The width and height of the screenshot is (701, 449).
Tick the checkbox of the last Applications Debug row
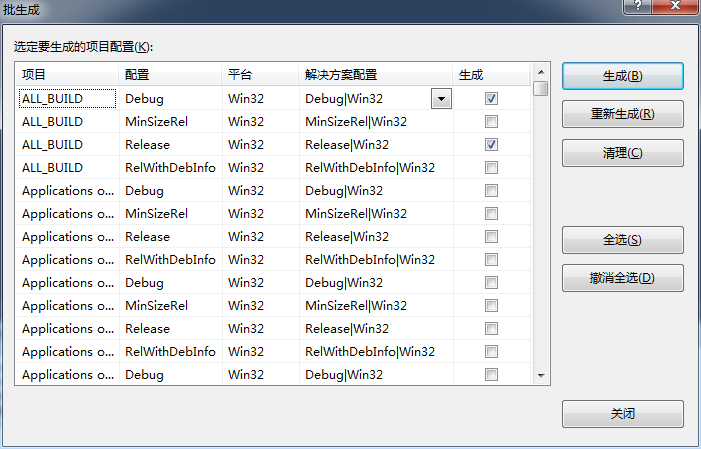(491, 374)
